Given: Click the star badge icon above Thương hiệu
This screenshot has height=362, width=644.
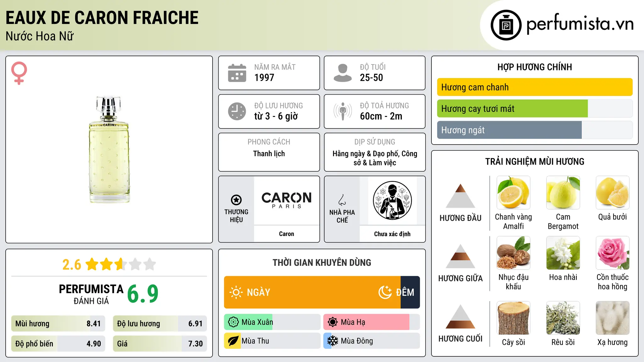Looking at the screenshot, I should (236, 200).
